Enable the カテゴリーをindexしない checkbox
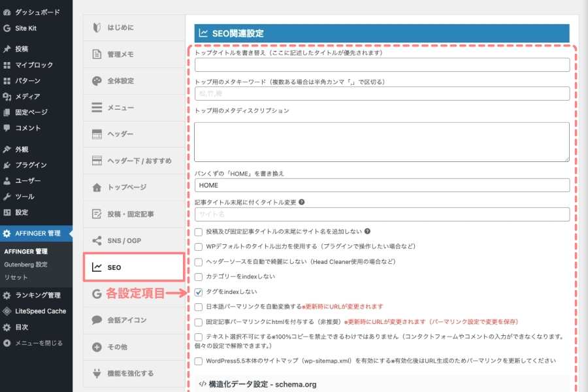The width and height of the screenshot is (588, 392). click(197, 276)
